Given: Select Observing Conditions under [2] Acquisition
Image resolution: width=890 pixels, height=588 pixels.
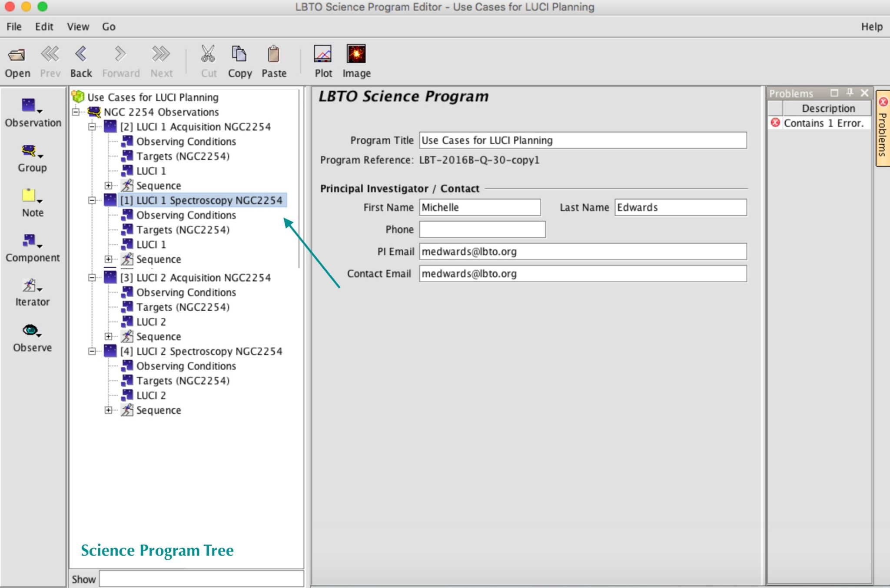Looking at the screenshot, I should [x=186, y=141].
